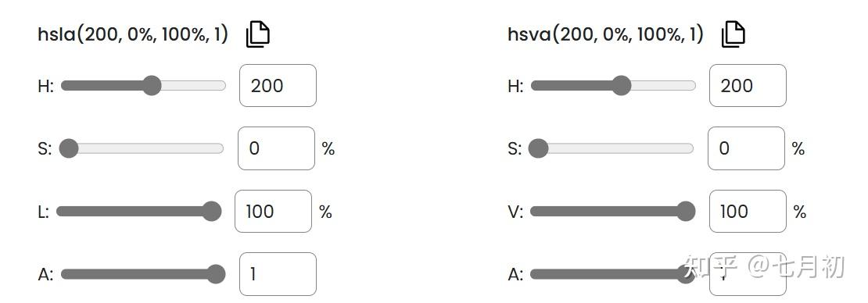Click the HSVA hue slider handle
This screenshot has height=303, width=868.
(621, 86)
